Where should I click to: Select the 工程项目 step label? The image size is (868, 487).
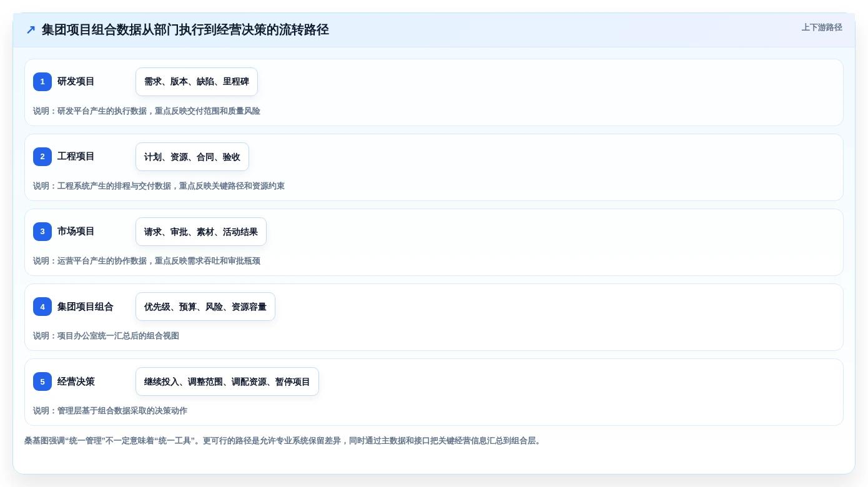click(76, 157)
